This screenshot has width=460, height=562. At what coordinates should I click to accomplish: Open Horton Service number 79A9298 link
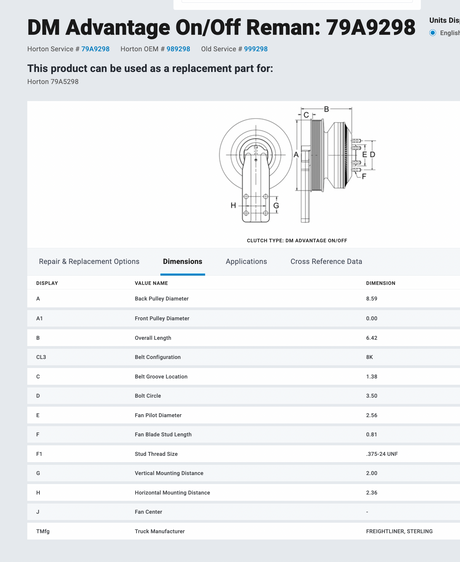click(95, 49)
